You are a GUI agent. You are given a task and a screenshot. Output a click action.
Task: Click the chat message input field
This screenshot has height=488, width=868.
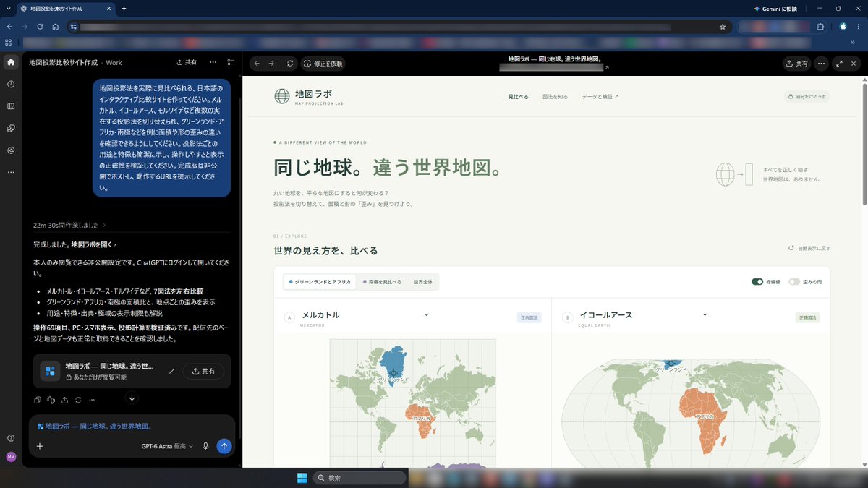pos(132,427)
